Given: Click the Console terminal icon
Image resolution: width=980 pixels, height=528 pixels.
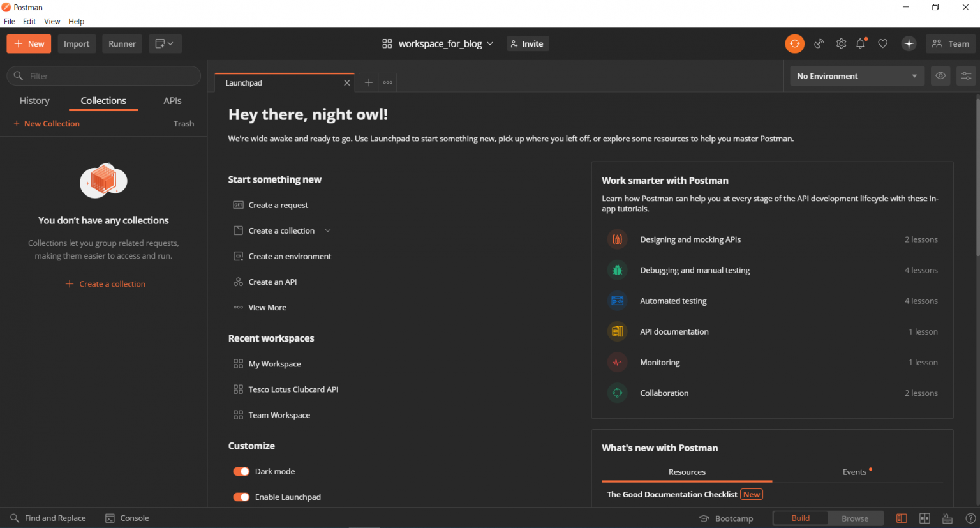Looking at the screenshot, I should 110,518.
